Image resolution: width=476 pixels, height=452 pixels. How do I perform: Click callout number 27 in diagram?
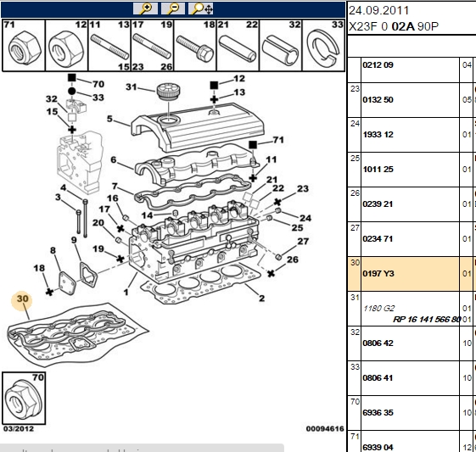tap(303, 241)
